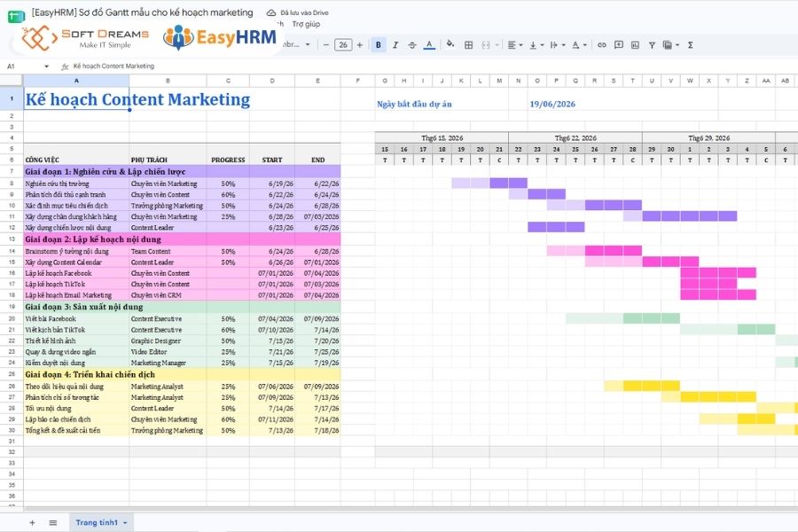Click Nghiên cứu thị trường cell

click(76, 184)
